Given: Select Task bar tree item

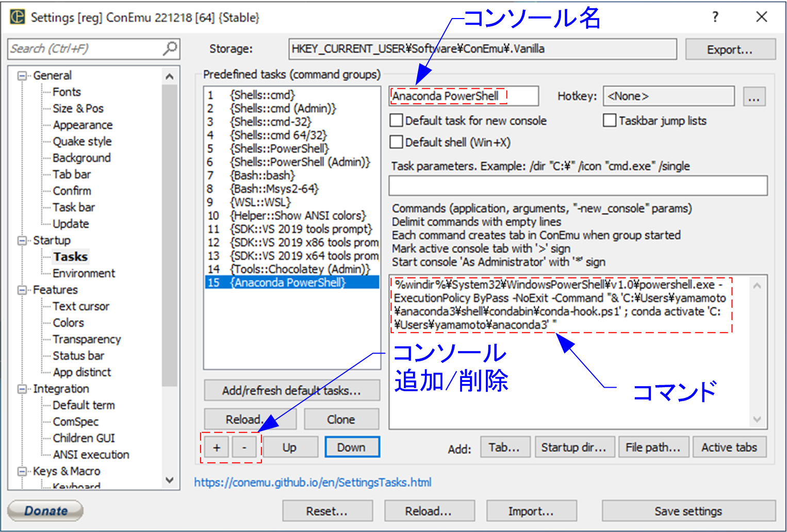Looking at the screenshot, I should [x=74, y=207].
